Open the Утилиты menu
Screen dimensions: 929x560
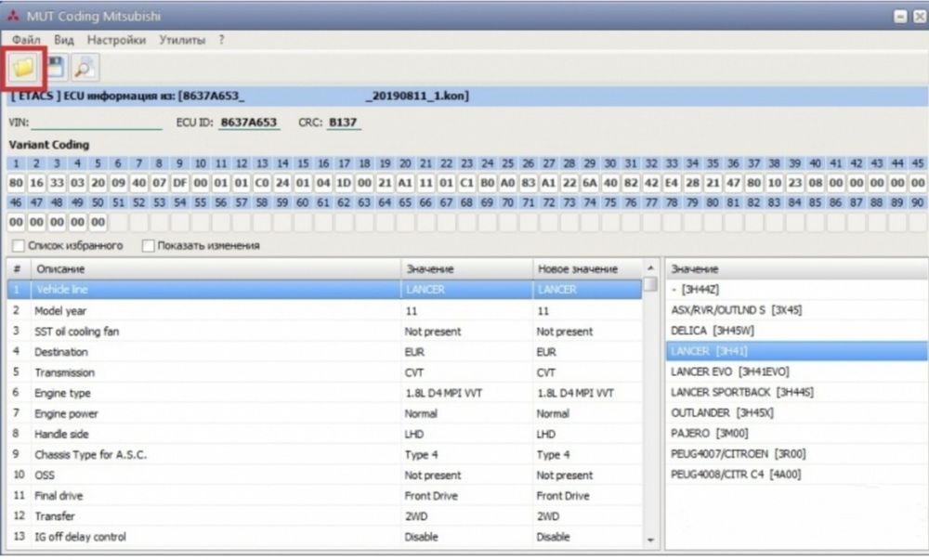[182, 40]
